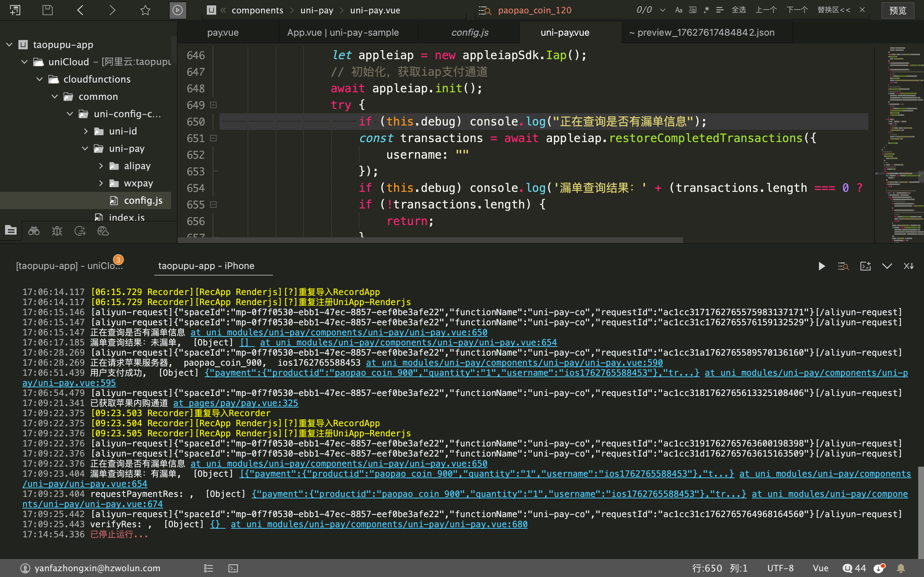Fold the code block at line 651
The image size is (924, 577).
(213, 138)
